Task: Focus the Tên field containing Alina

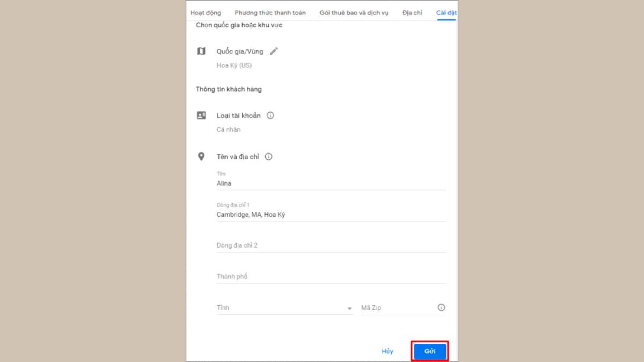Action: [x=331, y=183]
